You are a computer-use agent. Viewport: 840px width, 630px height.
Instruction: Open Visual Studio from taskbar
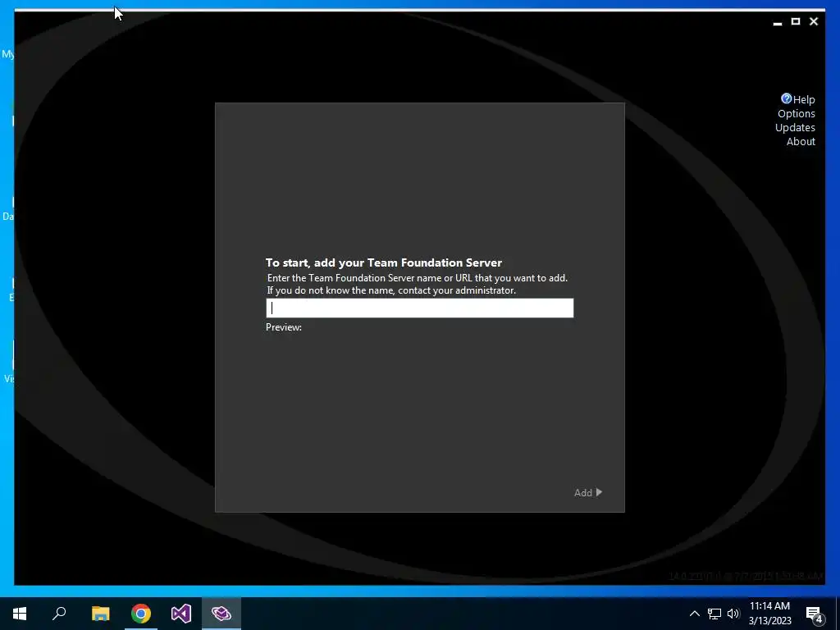click(181, 614)
